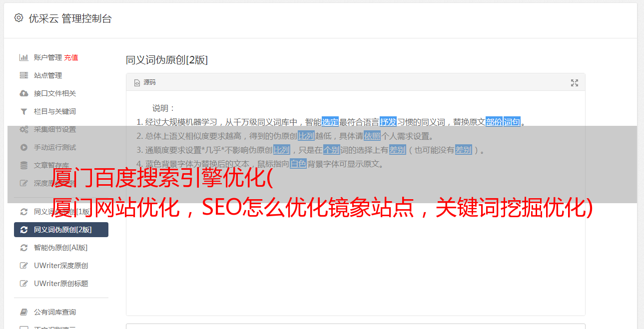644x329 pixels.
Task: Select 同义词伪原创[2版] in the sidebar
Action: coord(61,230)
